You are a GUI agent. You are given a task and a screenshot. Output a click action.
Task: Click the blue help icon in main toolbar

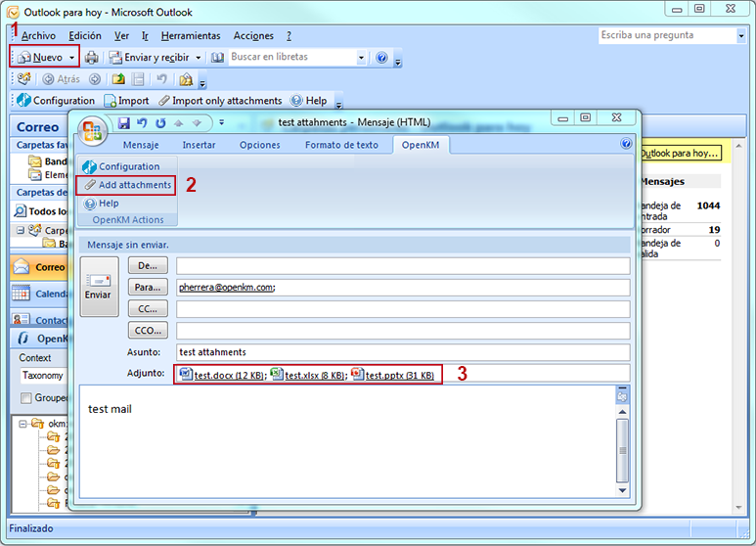381,58
